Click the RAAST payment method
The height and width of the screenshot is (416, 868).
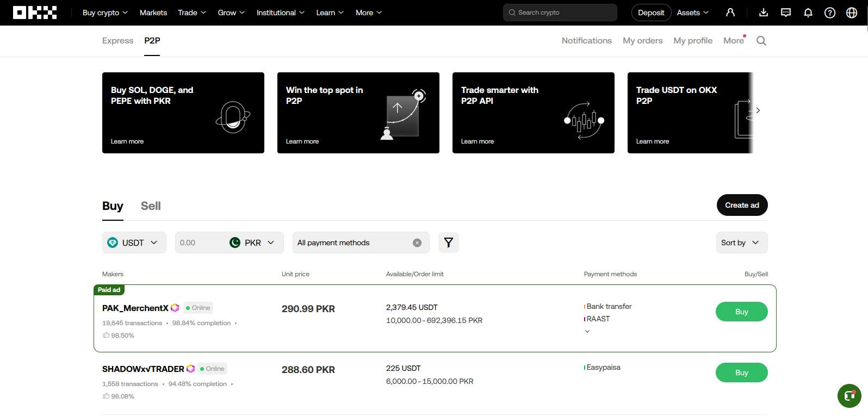(x=598, y=319)
